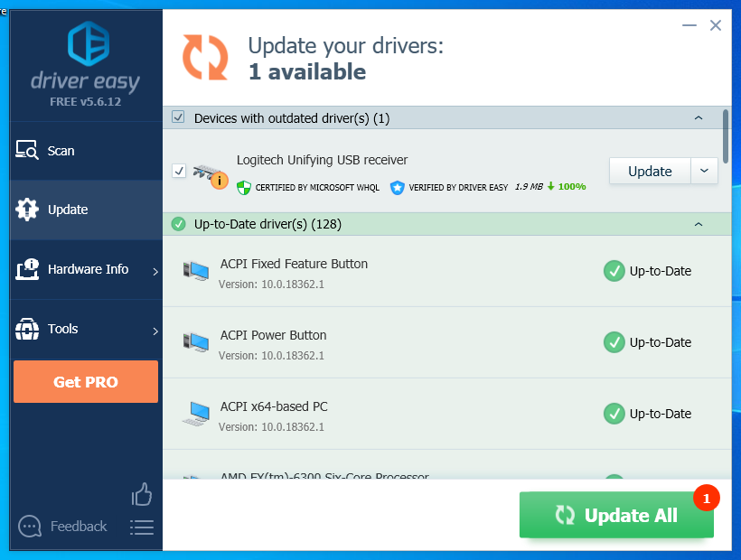741x560 pixels.
Task: Select the ACPI x64-based PC row
Action: point(447,414)
